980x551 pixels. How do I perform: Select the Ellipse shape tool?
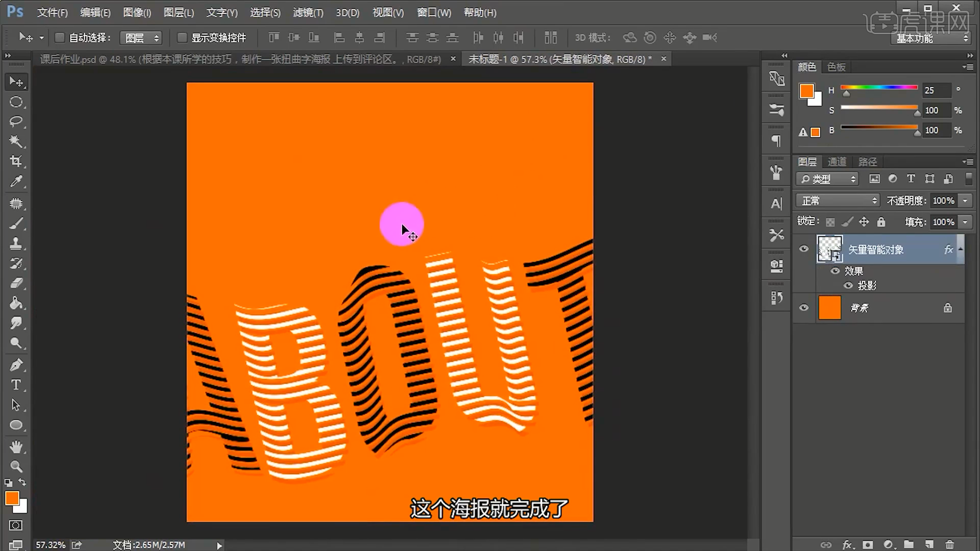click(16, 425)
